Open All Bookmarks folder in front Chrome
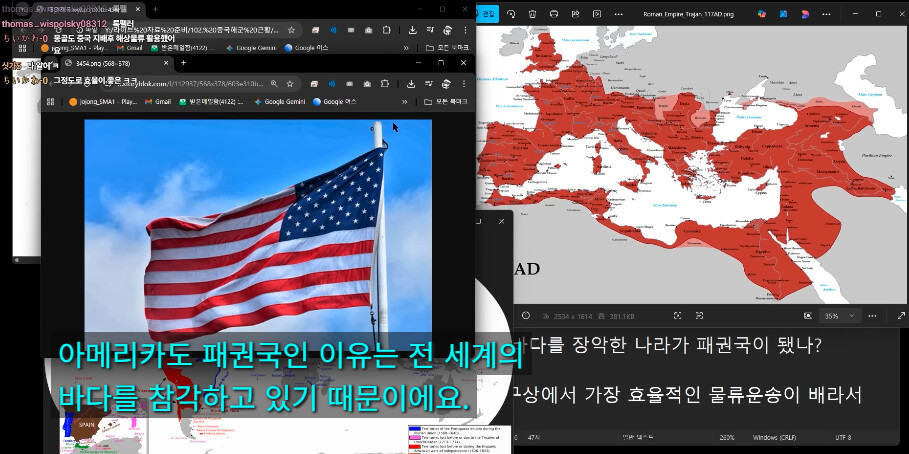 446,102
